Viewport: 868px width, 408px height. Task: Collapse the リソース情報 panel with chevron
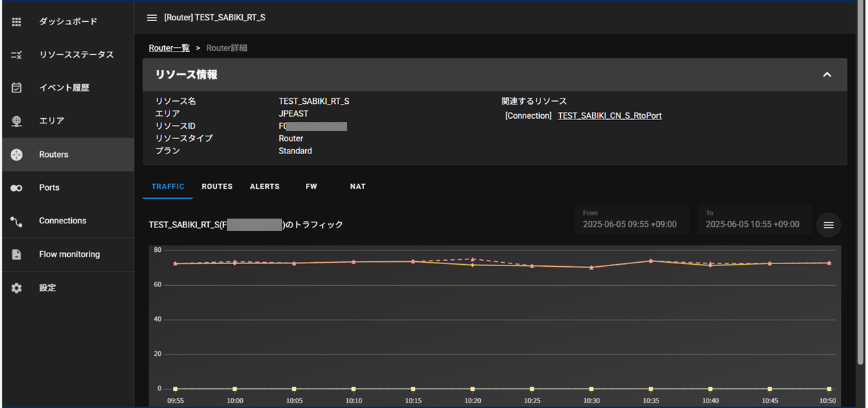pos(827,75)
